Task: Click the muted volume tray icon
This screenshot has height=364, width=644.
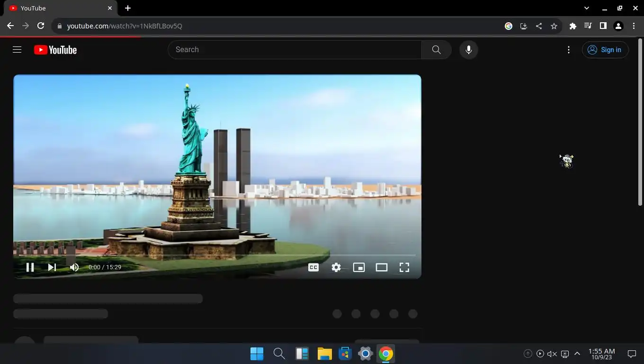Action: (552, 354)
